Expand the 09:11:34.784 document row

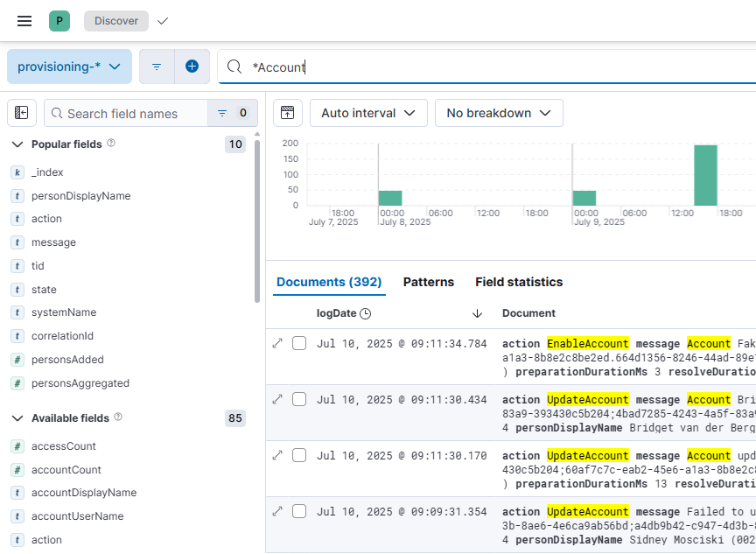pos(277,343)
